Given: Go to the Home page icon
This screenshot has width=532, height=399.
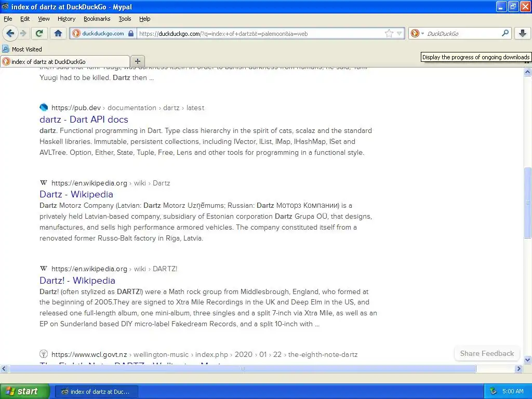Looking at the screenshot, I should tap(58, 33).
